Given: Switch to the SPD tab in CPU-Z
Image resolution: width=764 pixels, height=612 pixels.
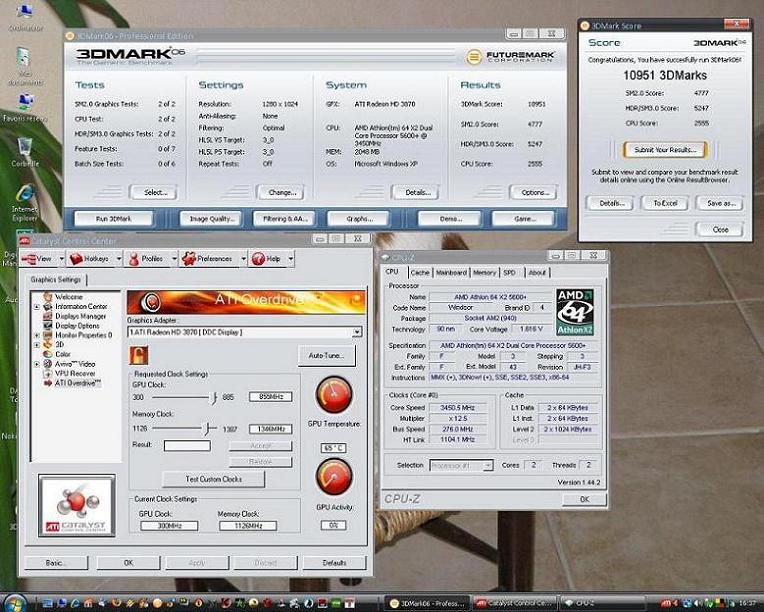Looking at the screenshot, I should [x=510, y=272].
